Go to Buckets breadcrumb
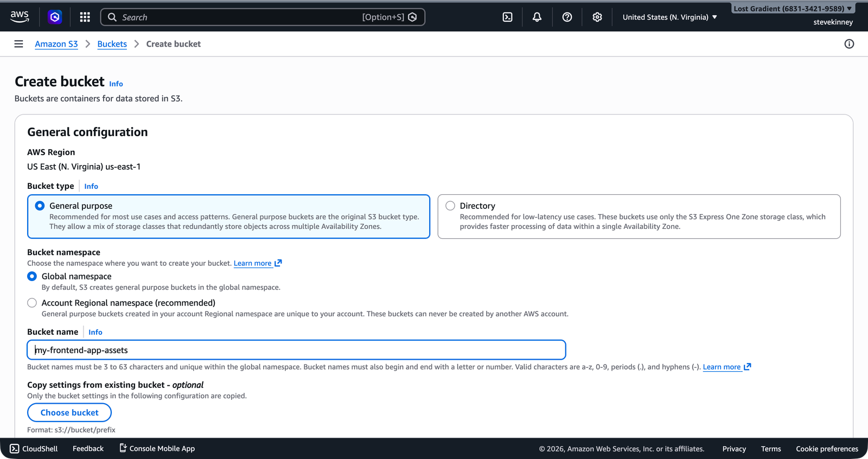Viewport: 868px width, 459px height. coord(112,44)
